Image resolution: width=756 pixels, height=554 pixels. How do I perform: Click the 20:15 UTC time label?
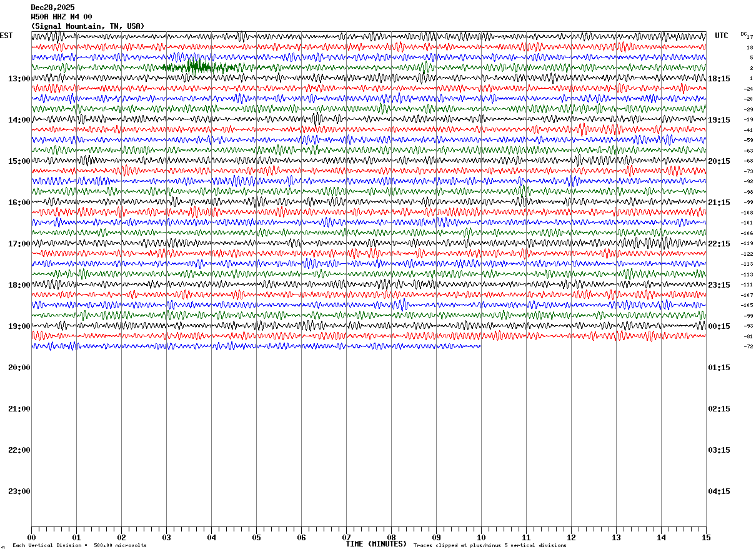(x=719, y=161)
